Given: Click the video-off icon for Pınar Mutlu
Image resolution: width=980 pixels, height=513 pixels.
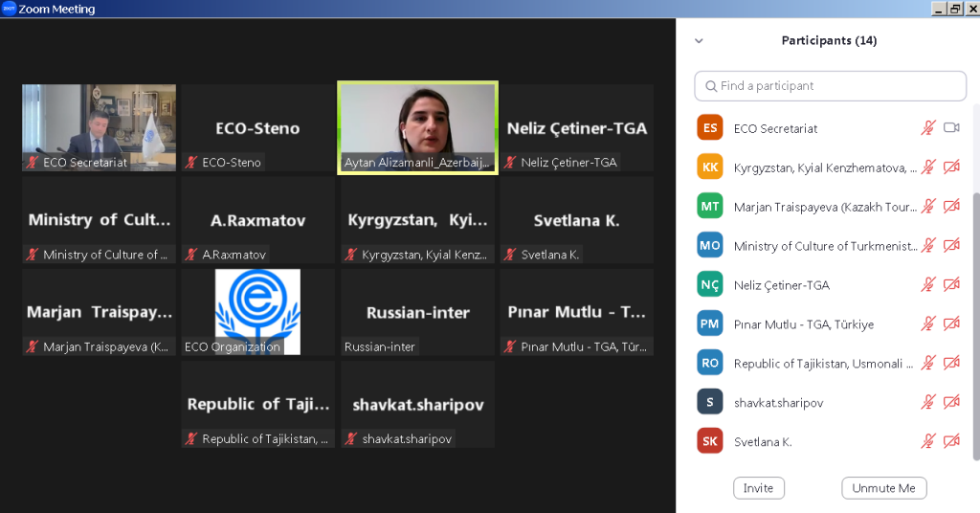Looking at the screenshot, I should (951, 324).
